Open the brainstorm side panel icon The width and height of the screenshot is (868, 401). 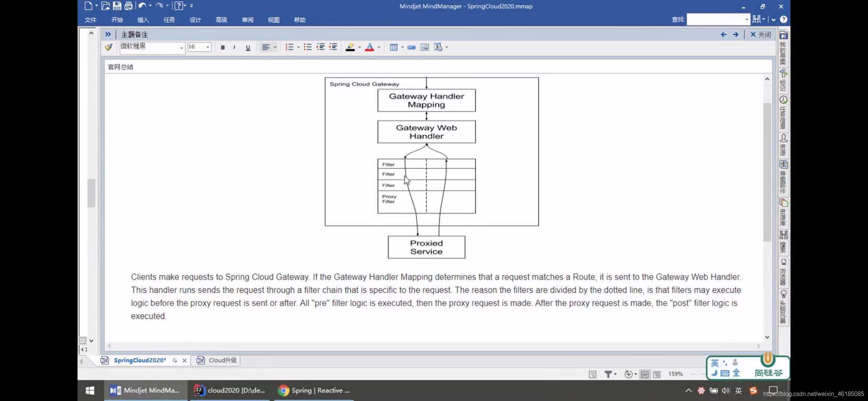783,294
